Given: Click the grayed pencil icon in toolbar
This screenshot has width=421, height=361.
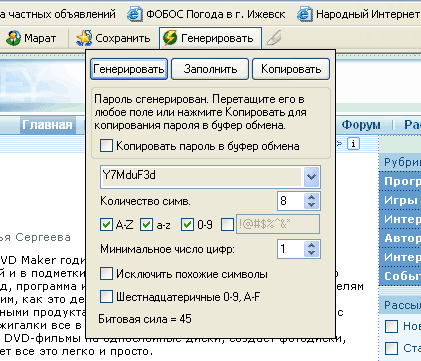Looking at the screenshot, I should [x=274, y=38].
